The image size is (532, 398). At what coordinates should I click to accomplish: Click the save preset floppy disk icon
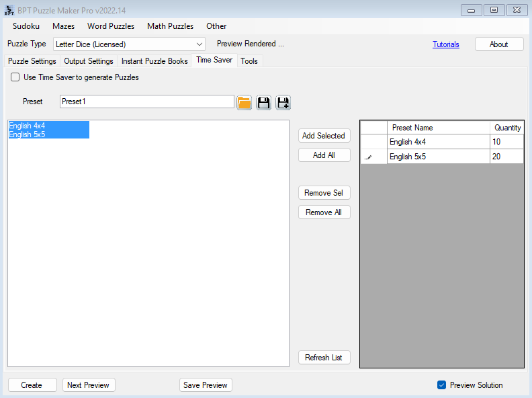(263, 102)
